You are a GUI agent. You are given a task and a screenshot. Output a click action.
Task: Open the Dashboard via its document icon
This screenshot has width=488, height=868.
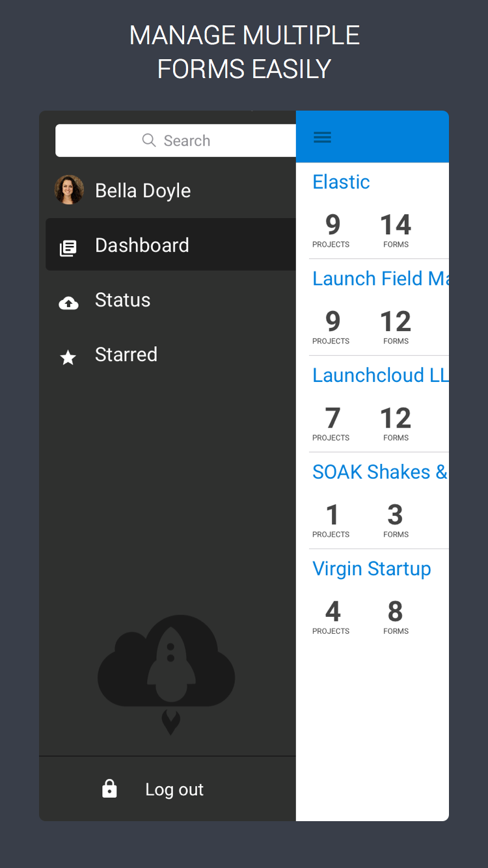tap(68, 245)
